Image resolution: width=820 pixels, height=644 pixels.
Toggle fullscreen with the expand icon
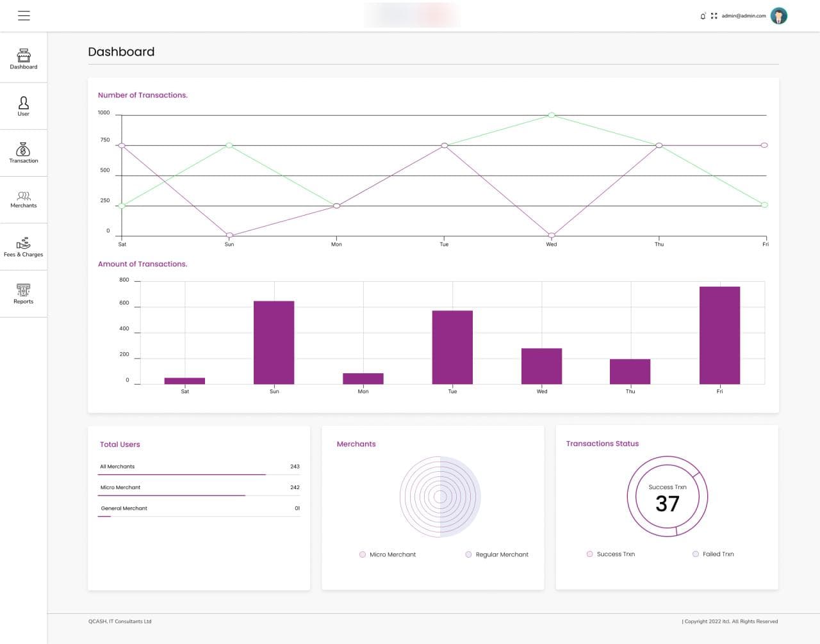[714, 16]
